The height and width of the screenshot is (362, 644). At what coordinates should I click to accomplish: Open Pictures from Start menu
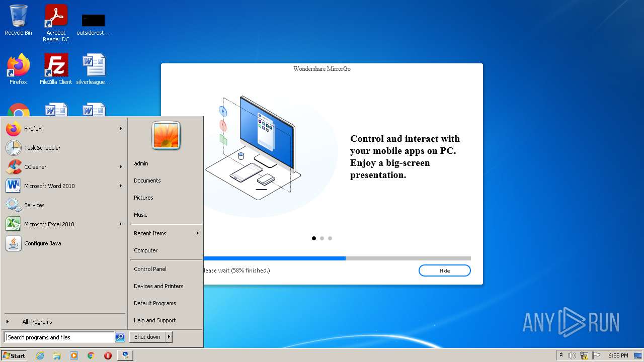pyautogui.click(x=166, y=198)
